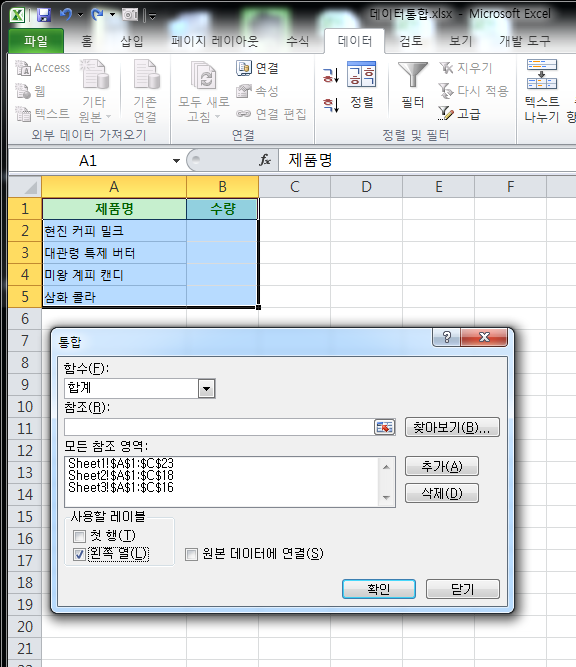Viewport: 576px width, 667px height.
Task: Click 텍스트 나누기 text to columns
Action: 542,91
